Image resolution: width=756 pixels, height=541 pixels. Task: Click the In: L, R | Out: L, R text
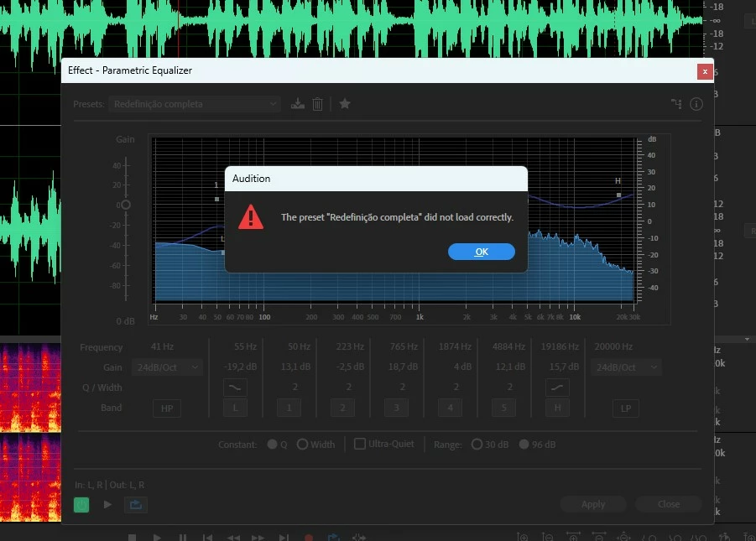coord(109,485)
